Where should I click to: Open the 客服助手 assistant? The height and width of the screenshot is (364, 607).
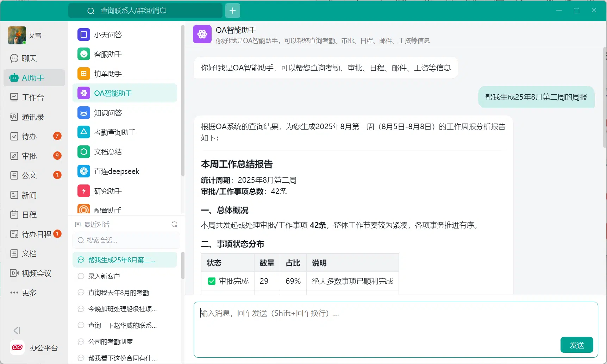pos(125,54)
